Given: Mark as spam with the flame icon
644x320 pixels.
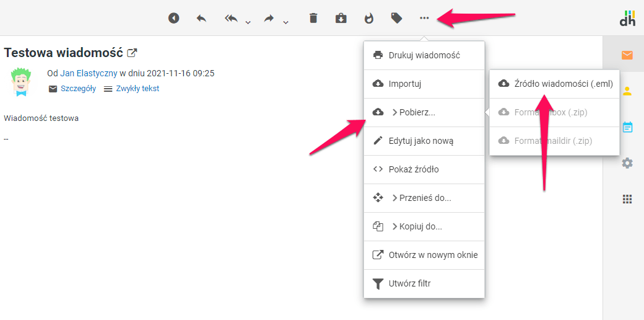Looking at the screenshot, I should [369, 18].
